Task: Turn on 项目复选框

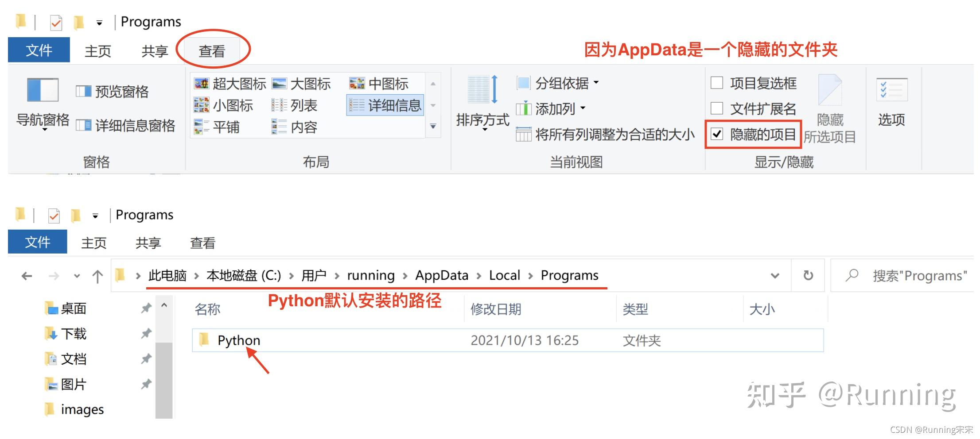Action: click(x=716, y=83)
